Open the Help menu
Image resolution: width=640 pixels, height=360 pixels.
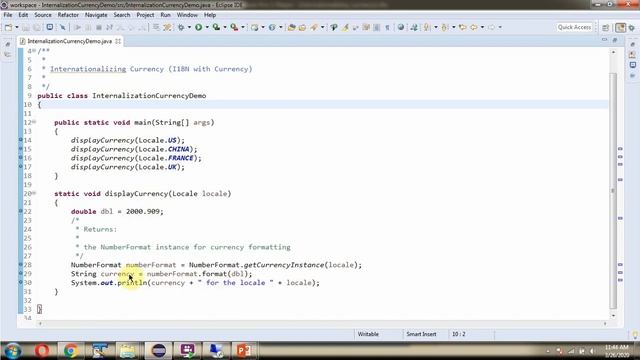(x=210, y=15)
